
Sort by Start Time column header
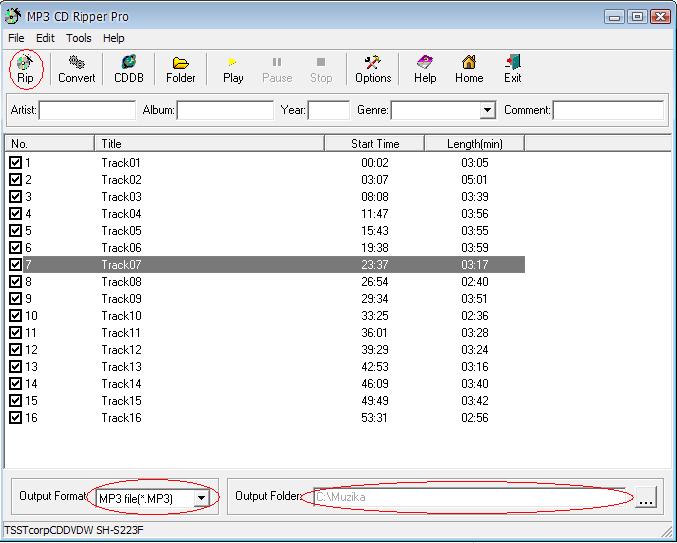[375, 144]
